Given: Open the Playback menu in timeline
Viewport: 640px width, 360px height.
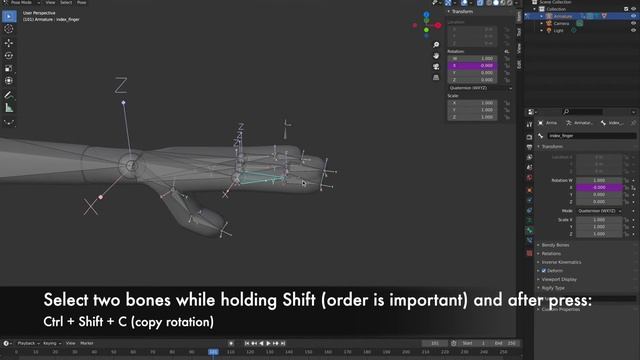Looking at the screenshot, I should (28, 343).
